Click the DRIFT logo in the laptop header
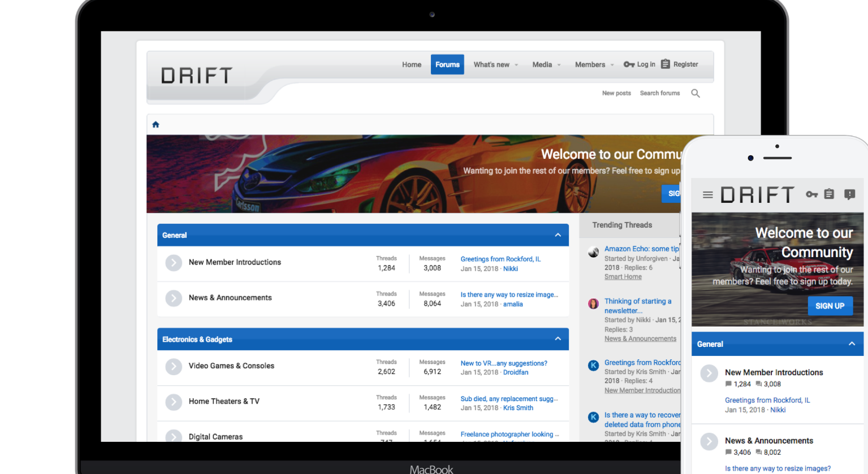 click(x=197, y=76)
